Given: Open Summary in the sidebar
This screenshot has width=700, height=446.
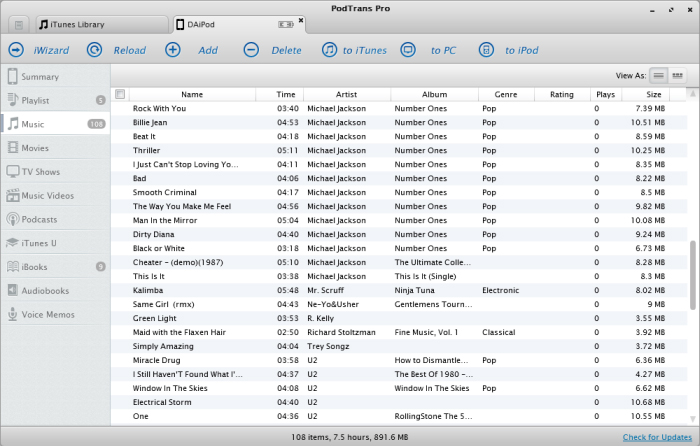Looking at the screenshot, I should (55, 76).
